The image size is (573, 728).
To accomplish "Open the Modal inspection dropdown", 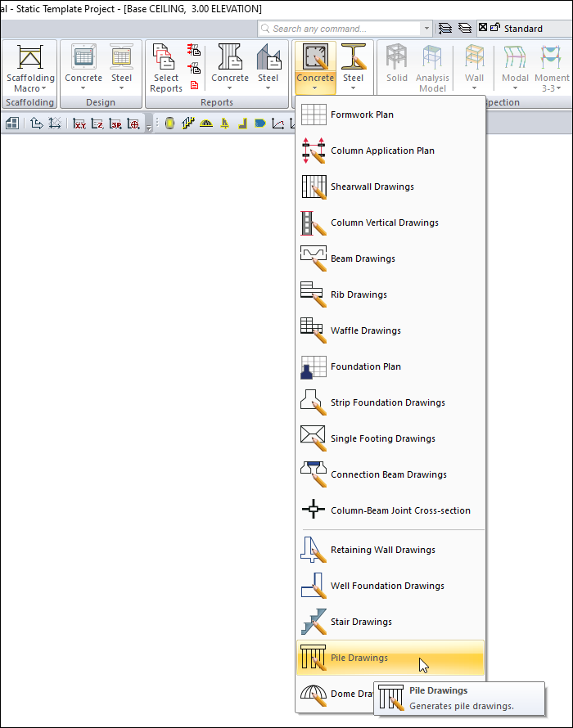I will [515, 68].
